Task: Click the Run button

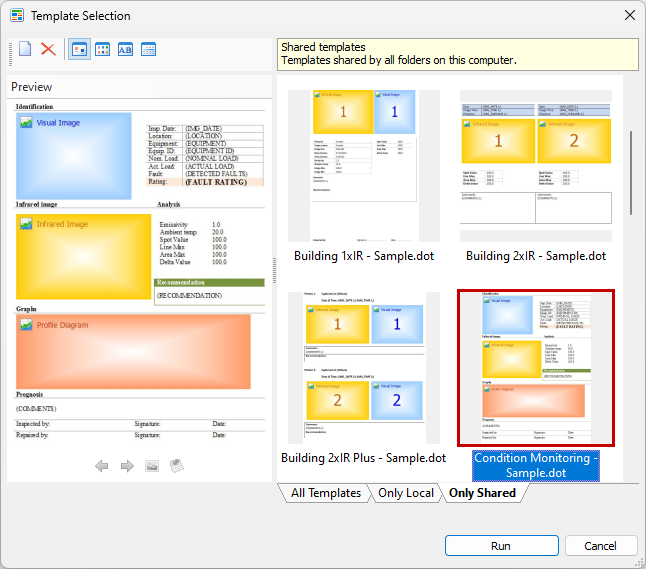Action: coord(501,546)
